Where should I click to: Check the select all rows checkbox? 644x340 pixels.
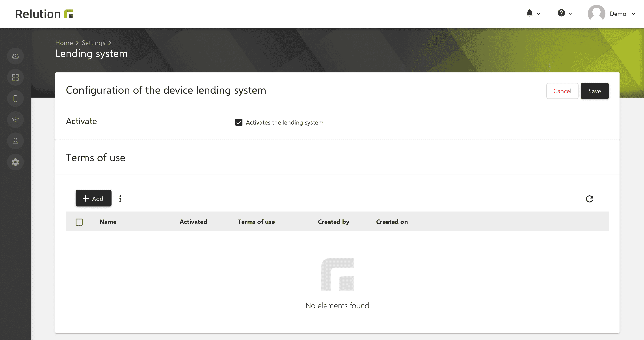(80, 221)
